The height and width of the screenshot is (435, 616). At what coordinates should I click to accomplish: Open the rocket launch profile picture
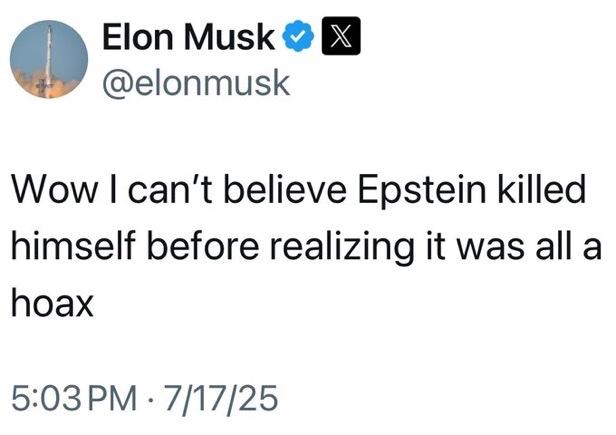(49, 59)
